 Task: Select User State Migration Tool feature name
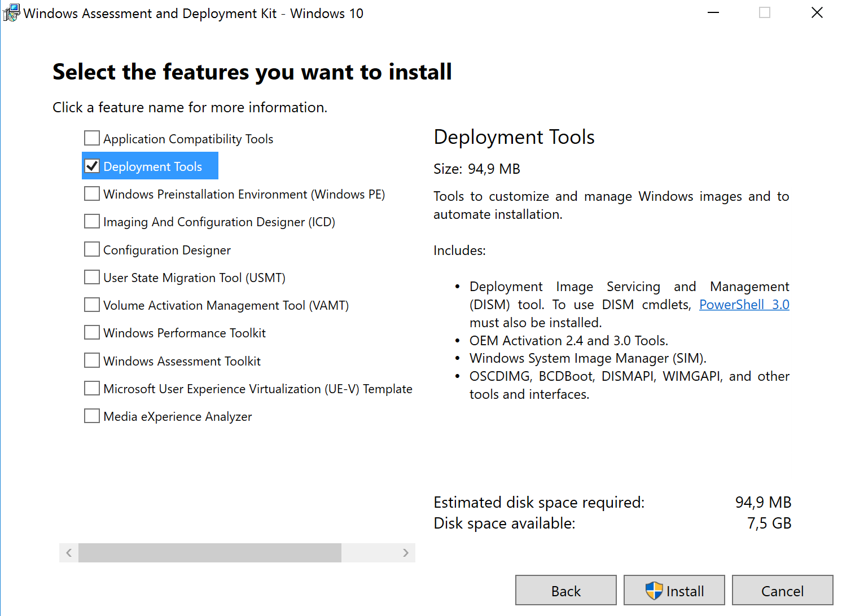click(x=195, y=278)
